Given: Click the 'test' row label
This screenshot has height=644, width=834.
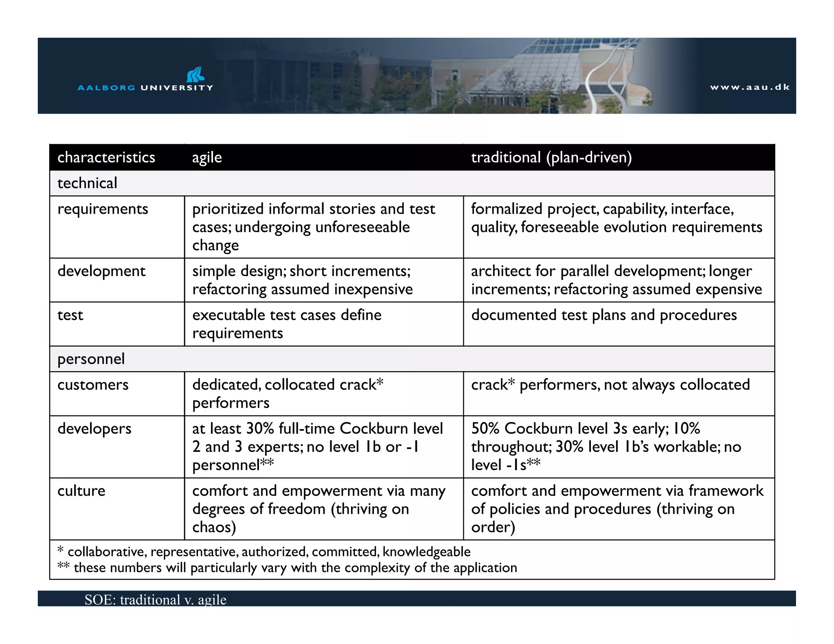Looking at the screenshot, I should [x=70, y=315].
